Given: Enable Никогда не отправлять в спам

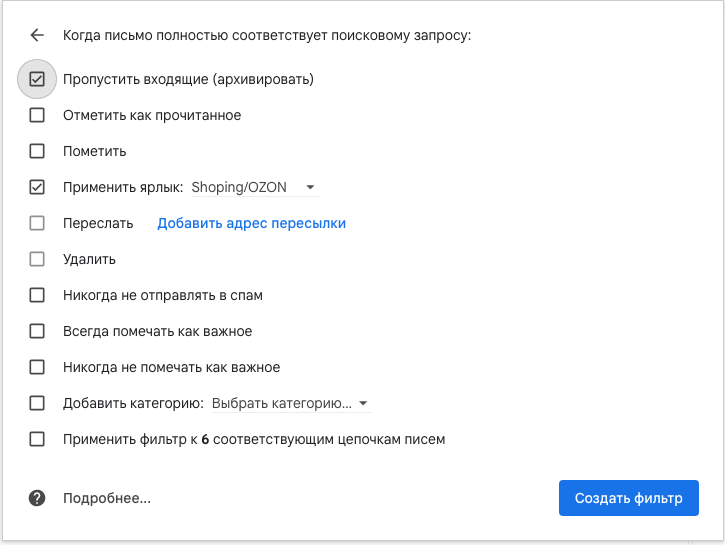Looking at the screenshot, I should tap(37, 295).
